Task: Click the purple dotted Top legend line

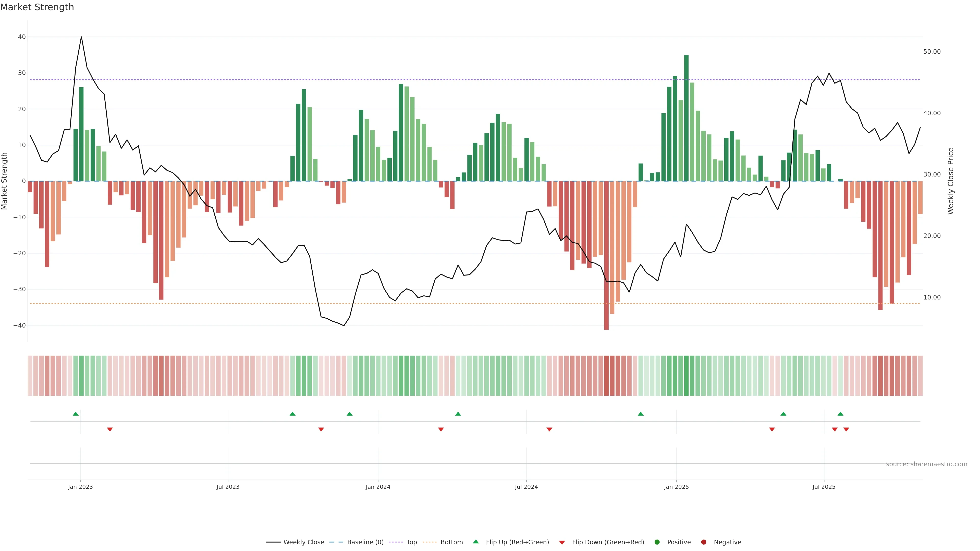Action: 396,542
